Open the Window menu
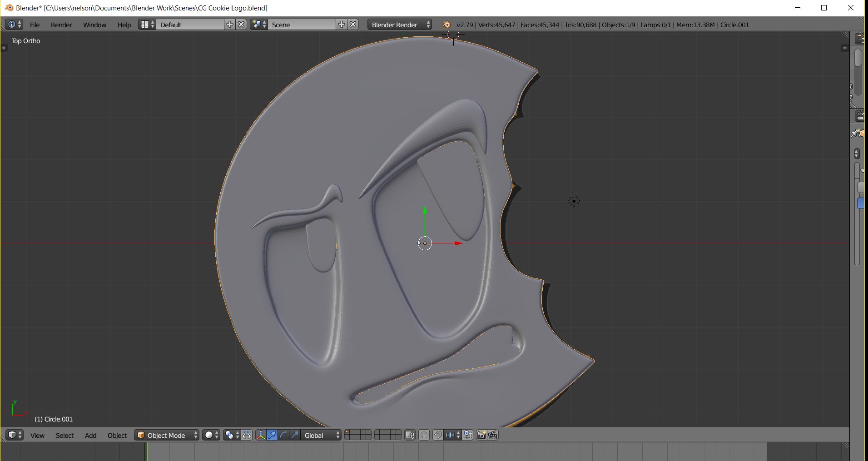 coord(94,25)
